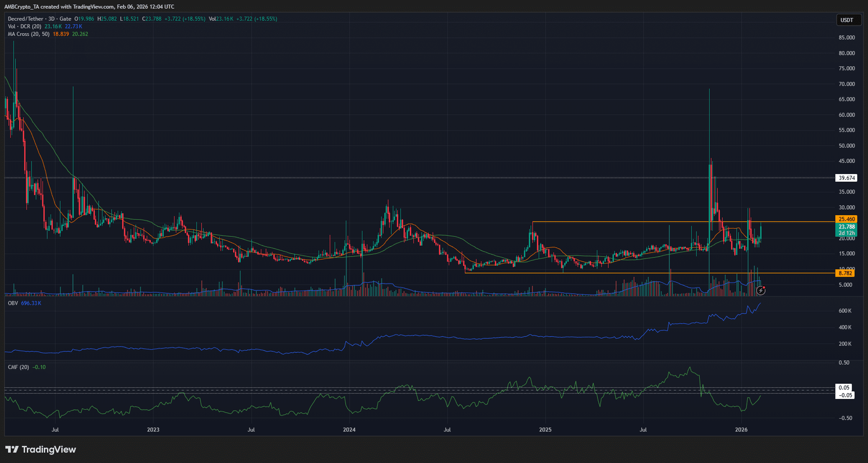Viewport: 868px width, 463px height.
Task: Click the 39.674 dotted line price label
Action: click(846, 178)
